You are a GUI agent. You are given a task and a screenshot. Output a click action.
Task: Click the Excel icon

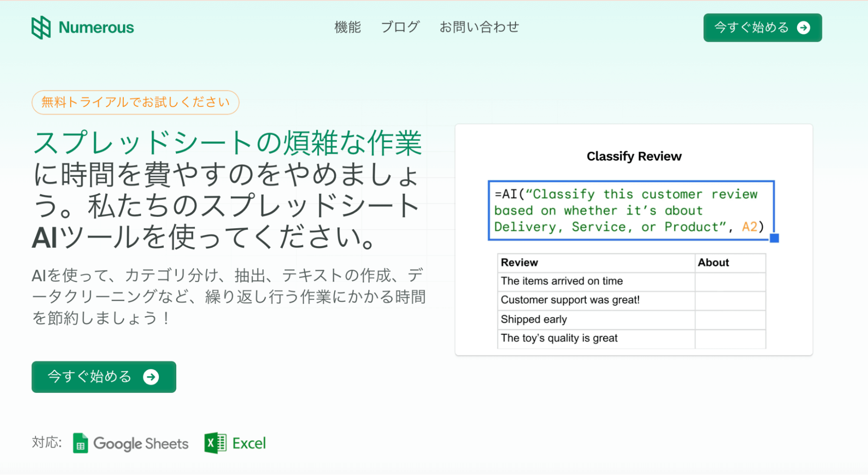pyautogui.click(x=215, y=443)
